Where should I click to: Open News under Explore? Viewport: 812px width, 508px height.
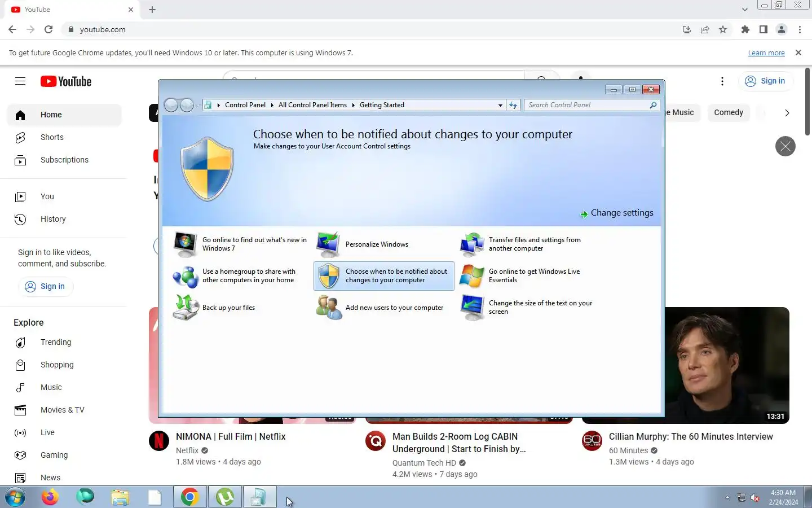[x=64, y=478]
